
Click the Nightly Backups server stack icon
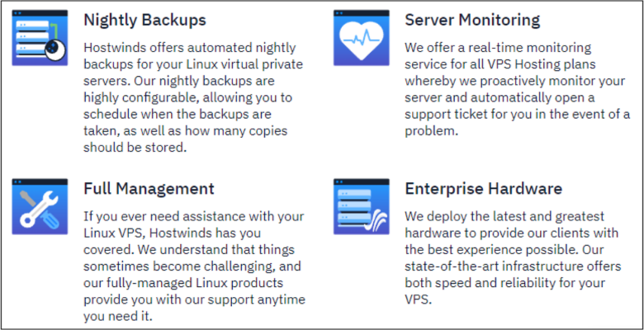[40, 38]
